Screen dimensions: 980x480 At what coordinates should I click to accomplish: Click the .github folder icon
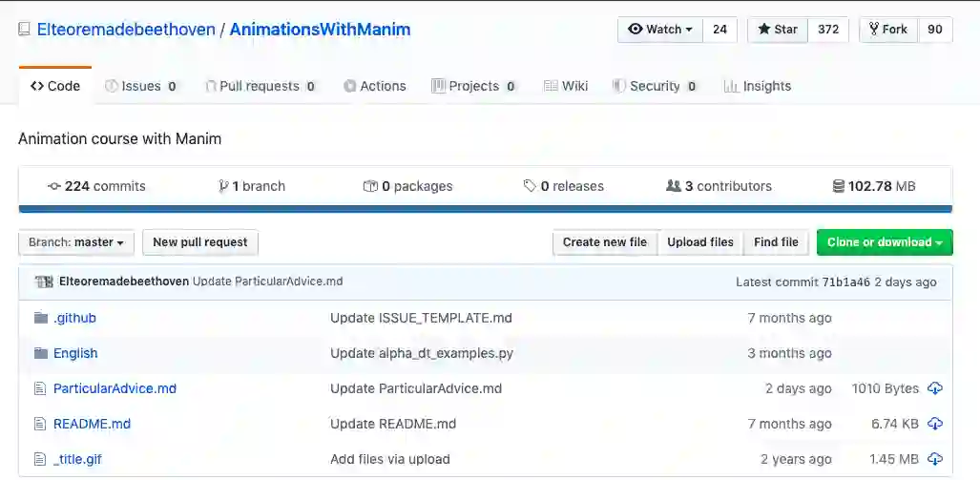point(41,318)
